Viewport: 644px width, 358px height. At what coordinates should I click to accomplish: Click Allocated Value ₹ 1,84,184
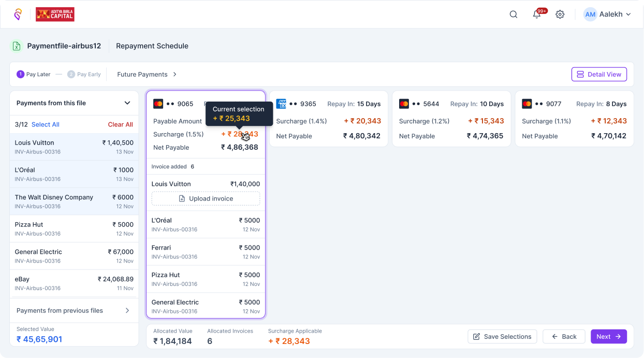173,341
